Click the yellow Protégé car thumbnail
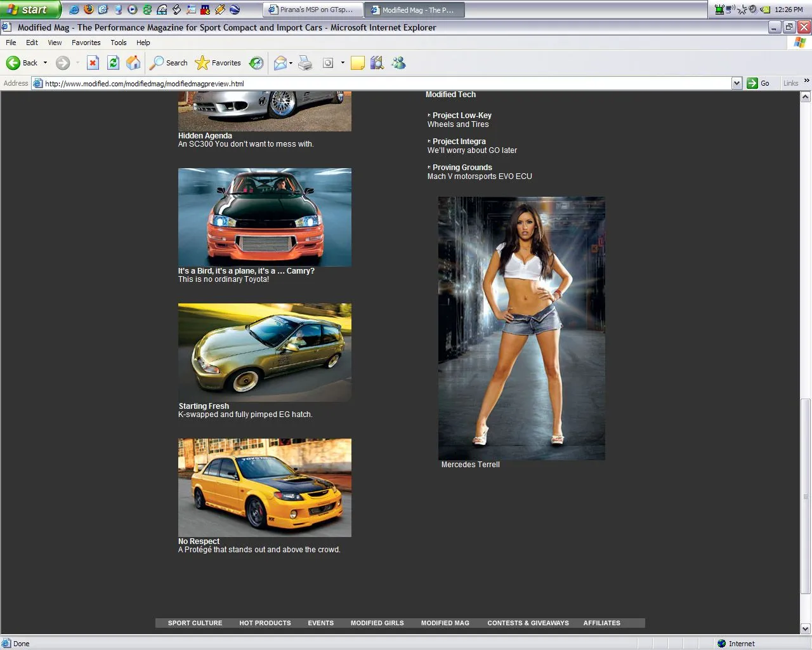 tap(265, 487)
